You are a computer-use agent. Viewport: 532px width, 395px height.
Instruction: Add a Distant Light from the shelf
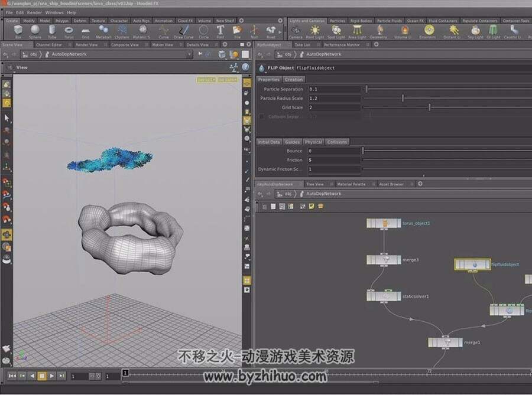(x=453, y=32)
